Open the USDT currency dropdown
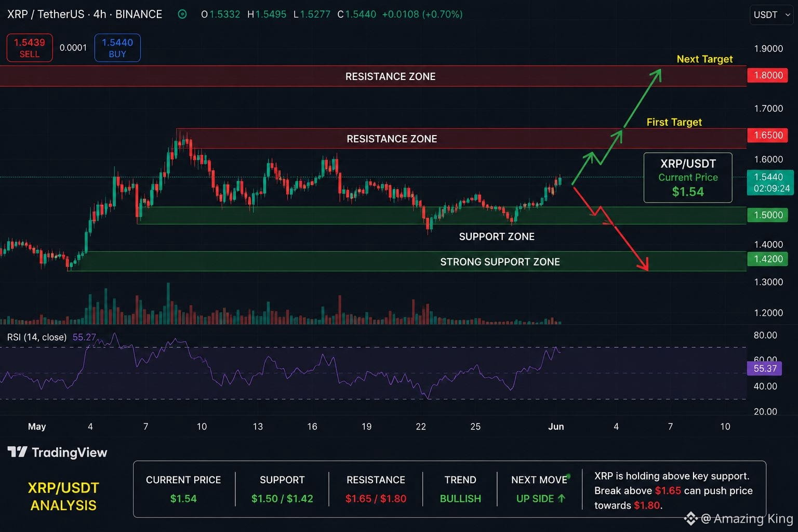Image resolution: width=798 pixels, height=532 pixels. 772,15
